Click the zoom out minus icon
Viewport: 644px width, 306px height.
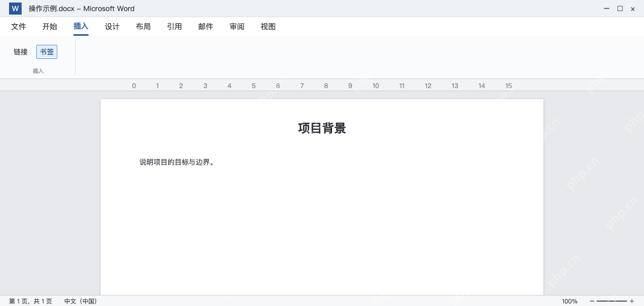coord(592,301)
